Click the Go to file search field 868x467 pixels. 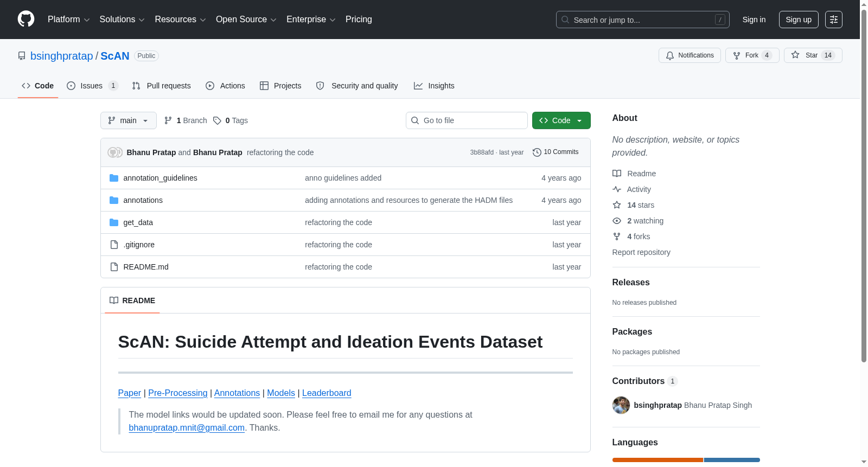[467, 120]
